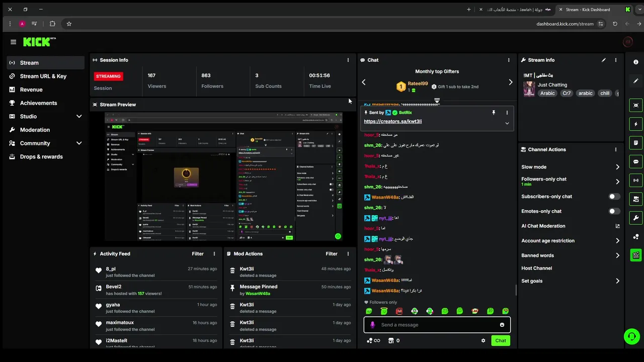Click the stream preview thumbnail

point(223,176)
